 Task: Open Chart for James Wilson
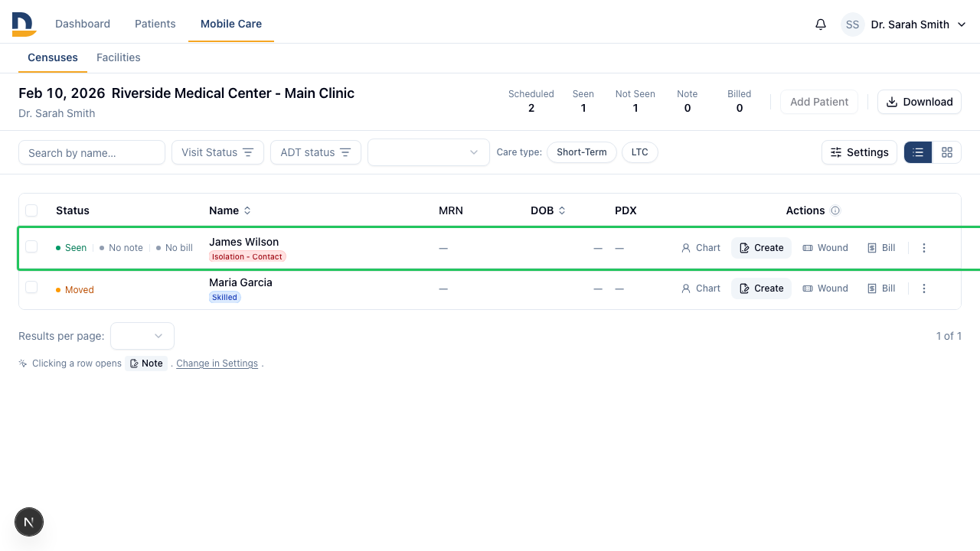pyautogui.click(x=701, y=248)
